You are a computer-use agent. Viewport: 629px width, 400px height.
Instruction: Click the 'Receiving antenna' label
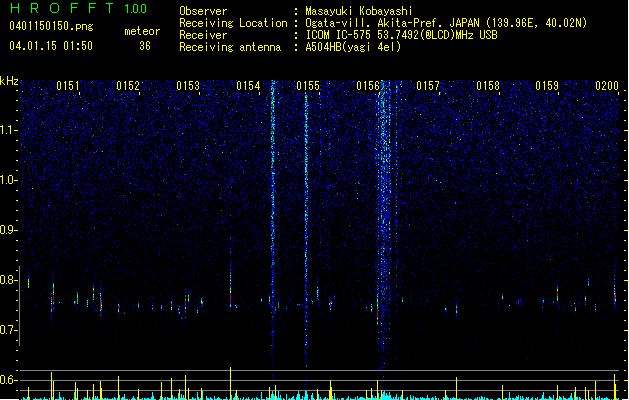230,47
